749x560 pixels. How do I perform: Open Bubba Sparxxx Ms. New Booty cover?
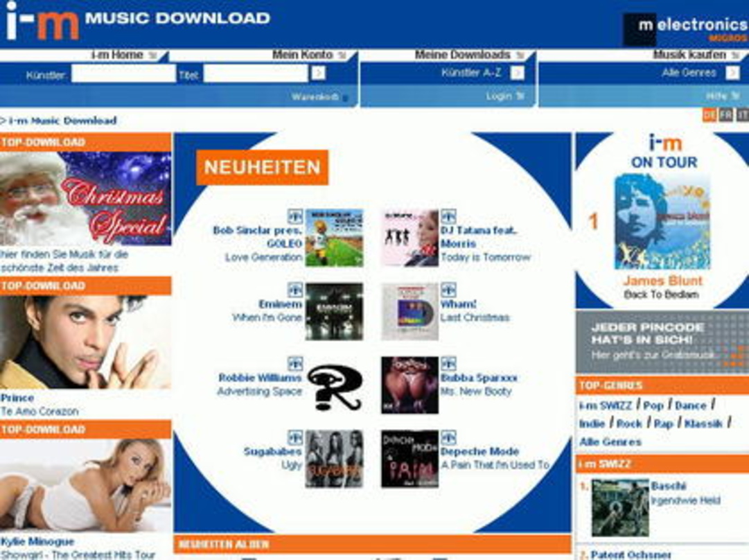tap(409, 385)
